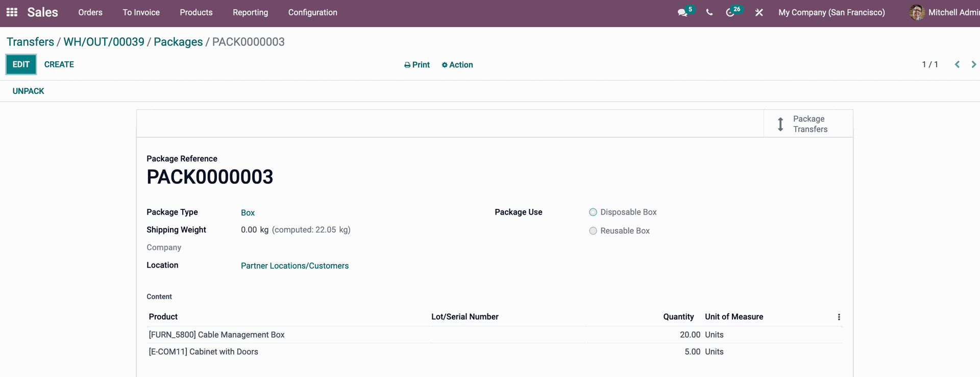980x377 pixels.
Task: Go to previous record arrow
Action: (x=957, y=64)
